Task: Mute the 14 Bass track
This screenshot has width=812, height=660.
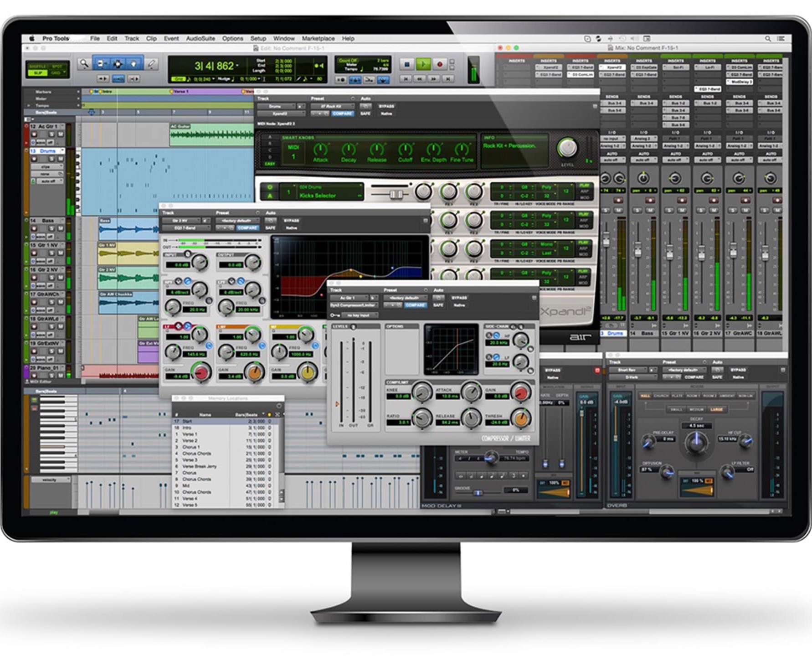Action: pyautogui.click(x=60, y=228)
